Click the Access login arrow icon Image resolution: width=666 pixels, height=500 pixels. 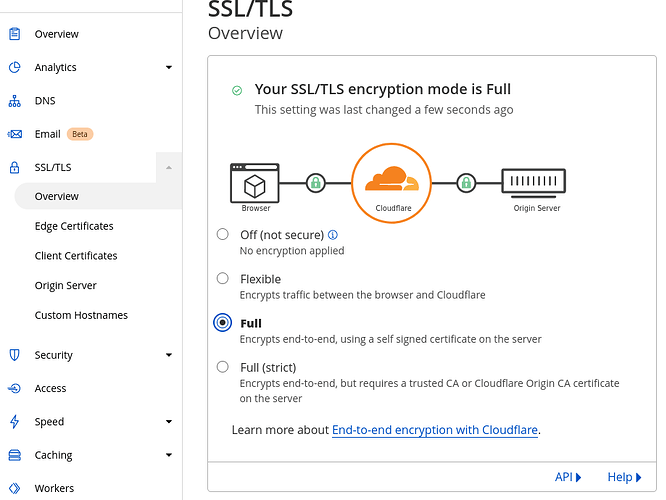(x=14, y=388)
